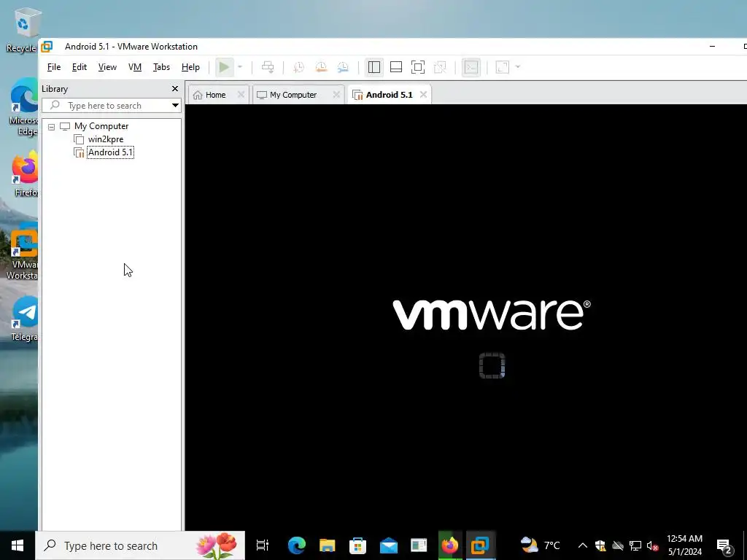747x560 pixels.
Task: Toggle the Library sidebar view icon
Action: pos(374,67)
